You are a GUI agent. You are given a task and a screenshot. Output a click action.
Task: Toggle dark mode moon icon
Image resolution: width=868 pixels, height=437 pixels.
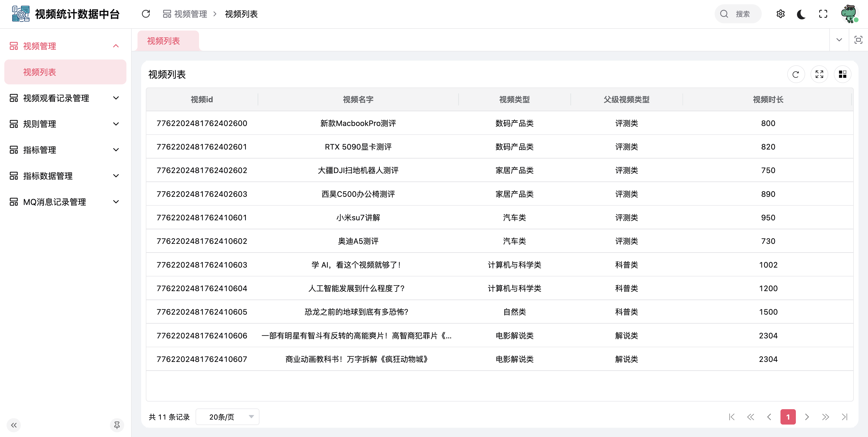[801, 14]
